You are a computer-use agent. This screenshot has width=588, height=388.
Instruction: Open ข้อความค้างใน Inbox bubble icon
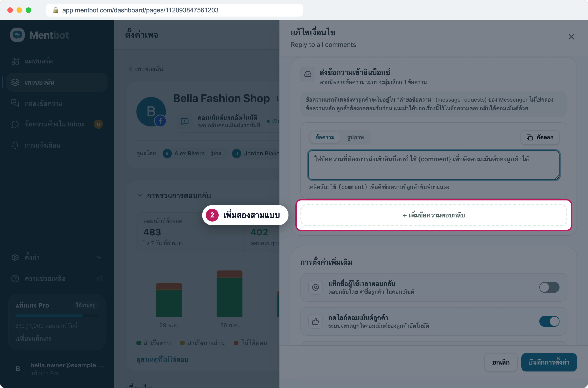point(15,124)
